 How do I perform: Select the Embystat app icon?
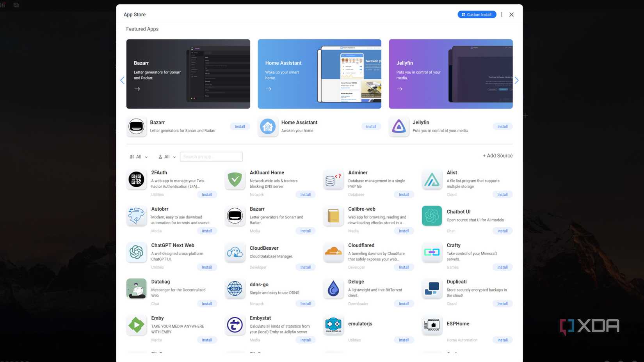pos(235,325)
